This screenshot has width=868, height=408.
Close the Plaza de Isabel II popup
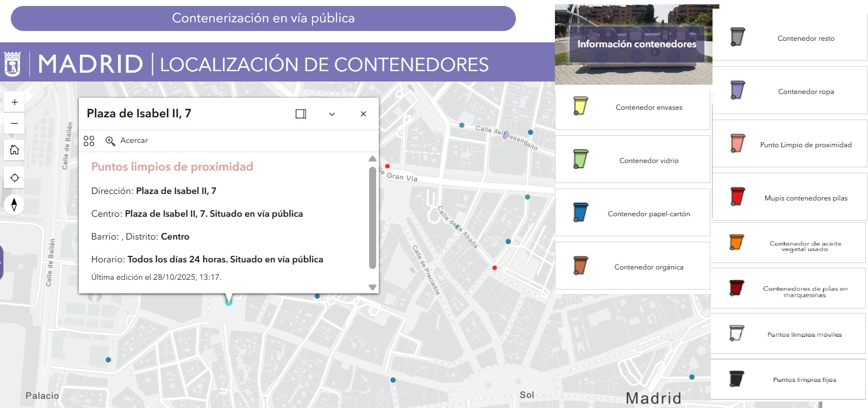click(x=363, y=114)
